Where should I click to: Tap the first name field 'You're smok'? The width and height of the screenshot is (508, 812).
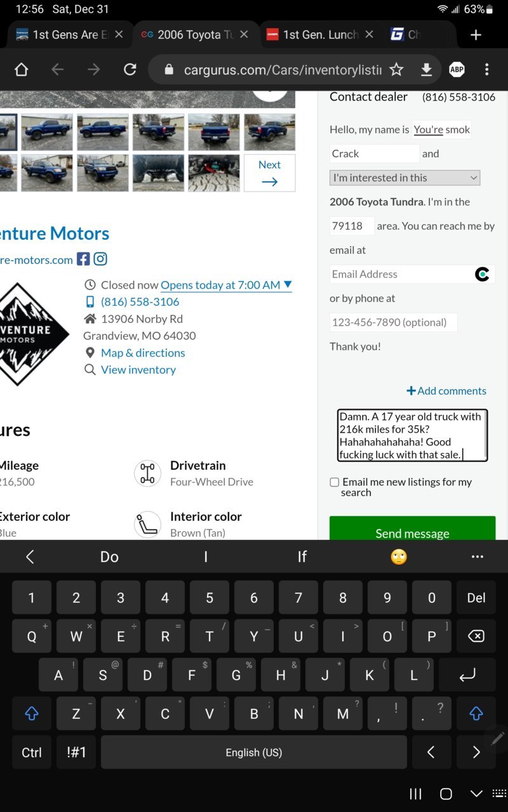coord(442,129)
